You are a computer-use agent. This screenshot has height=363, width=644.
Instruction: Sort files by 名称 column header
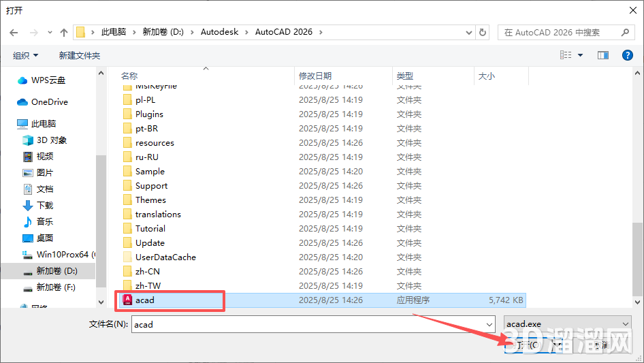point(129,76)
